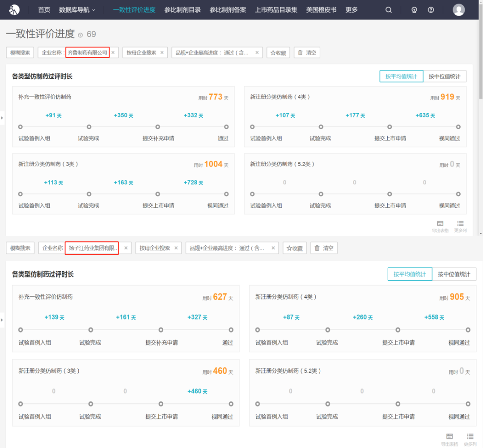Open the help question mark icon

tap(431, 10)
